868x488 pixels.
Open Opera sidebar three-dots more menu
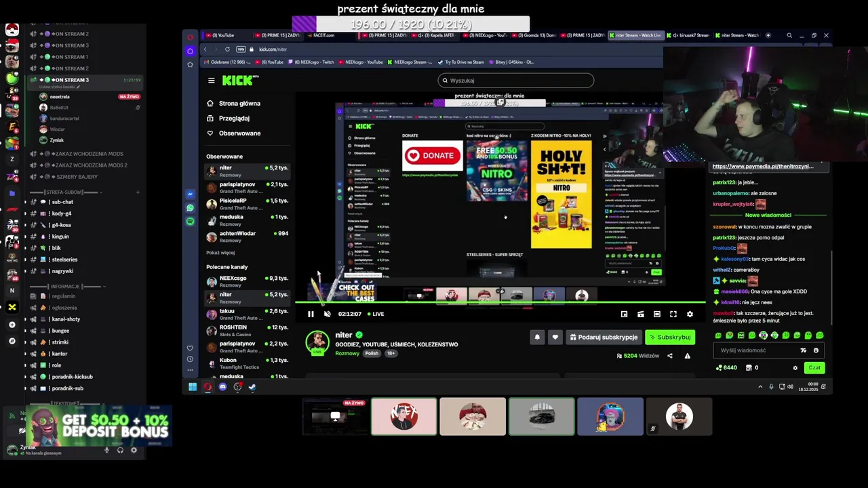point(190,370)
